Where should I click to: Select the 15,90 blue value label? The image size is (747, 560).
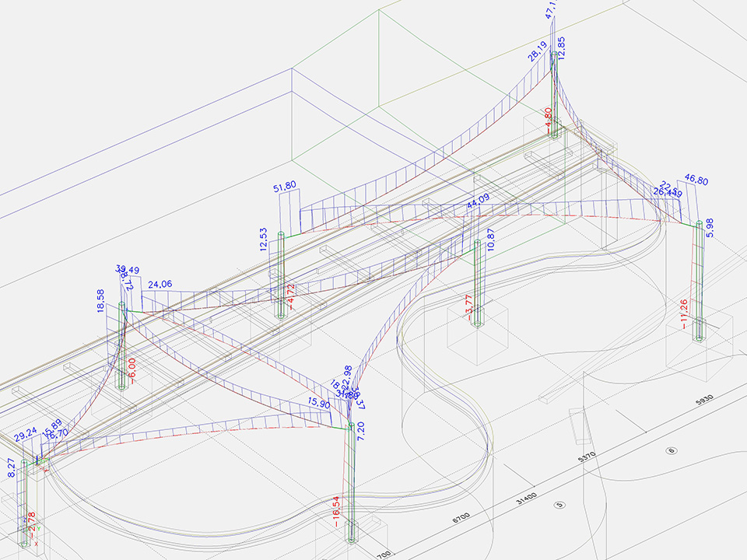pyautogui.click(x=318, y=404)
